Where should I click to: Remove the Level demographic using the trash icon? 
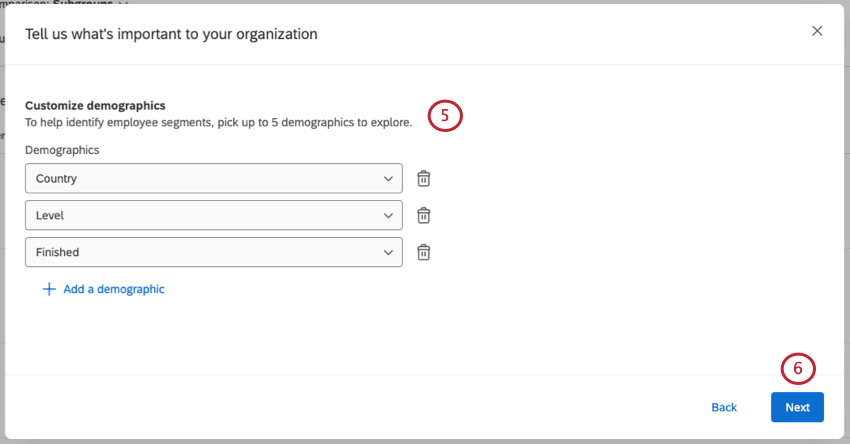tap(424, 215)
